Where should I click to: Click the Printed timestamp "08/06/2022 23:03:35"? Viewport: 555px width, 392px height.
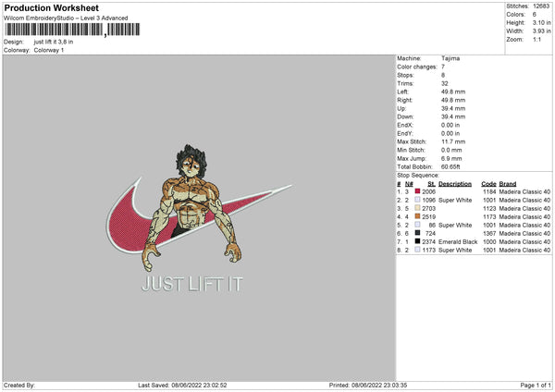(379, 386)
